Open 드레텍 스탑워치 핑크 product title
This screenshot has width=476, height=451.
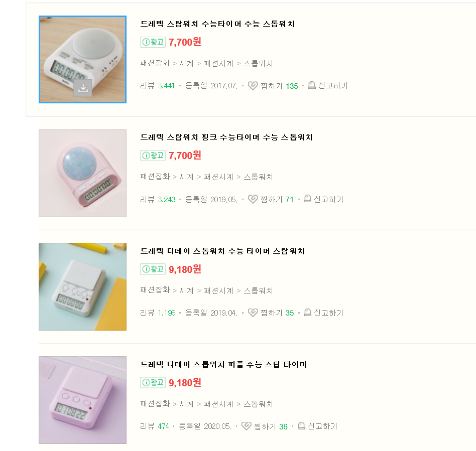point(226,137)
